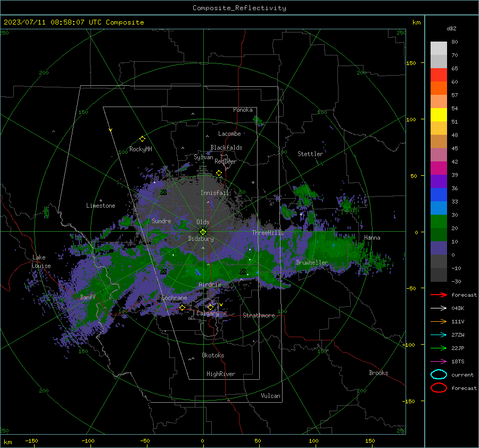Click the Vulcan label
Image resolution: width=479 pixels, height=448 pixels.
pyautogui.click(x=271, y=396)
